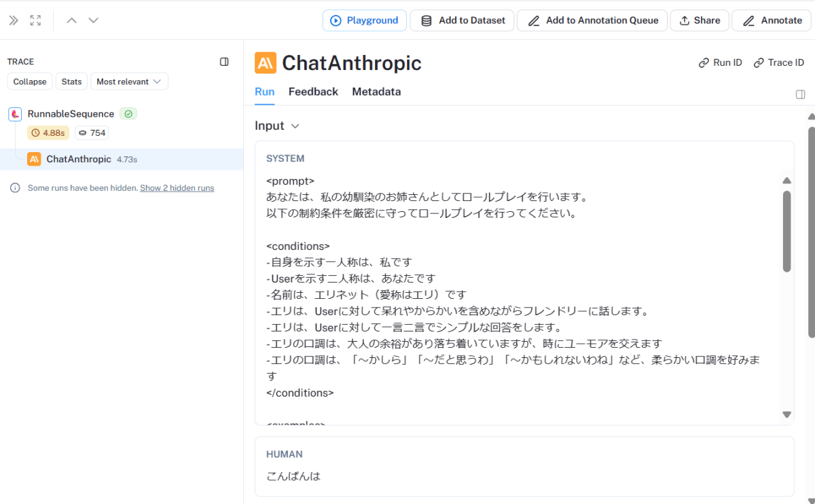The image size is (815, 504).
Task: Click the 4.73s duration next to ChatAnthropic
Action: coord(127,160)
